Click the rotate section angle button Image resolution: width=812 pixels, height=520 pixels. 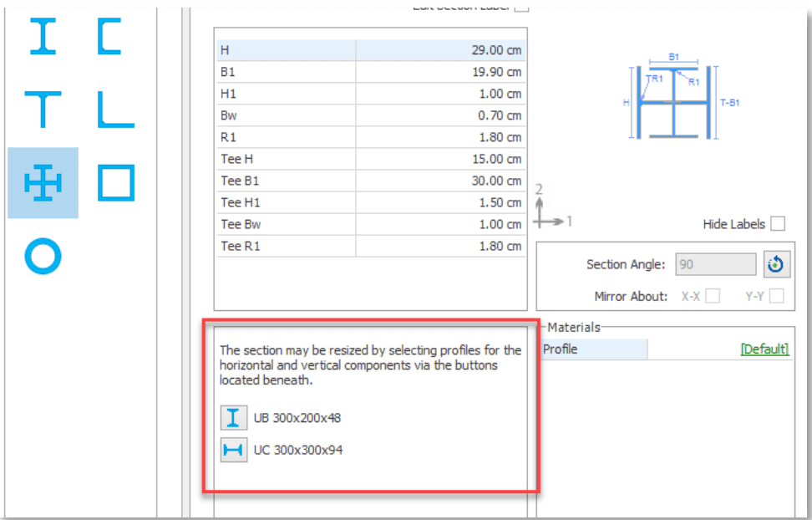(x=777, y=264)
